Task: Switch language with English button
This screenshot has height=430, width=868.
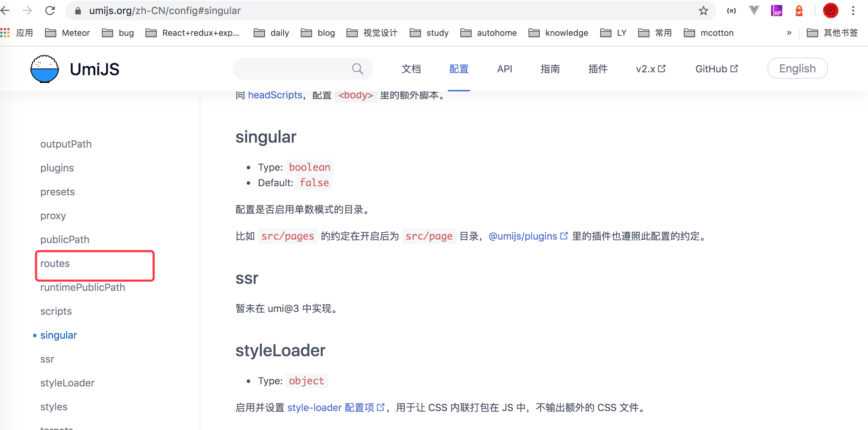Action: 797,68
